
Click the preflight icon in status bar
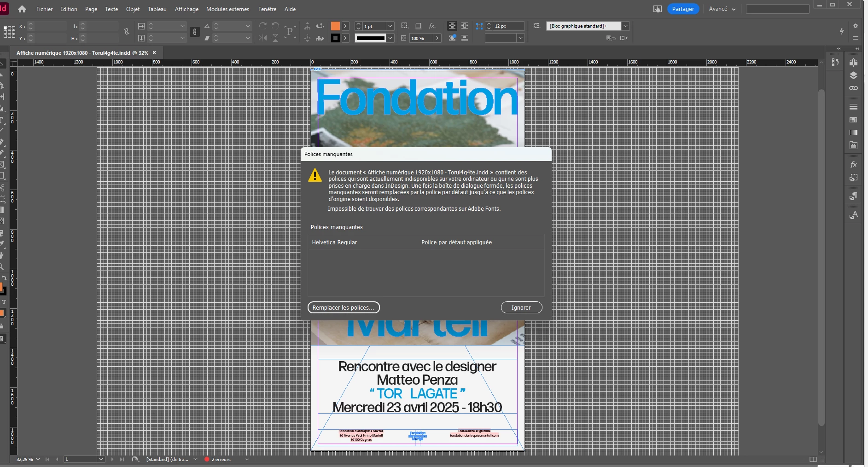[x=135, y=459]
